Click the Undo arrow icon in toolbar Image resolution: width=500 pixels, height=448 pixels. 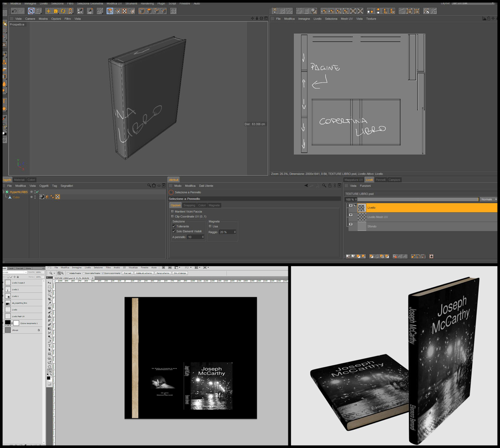[15, 11]
